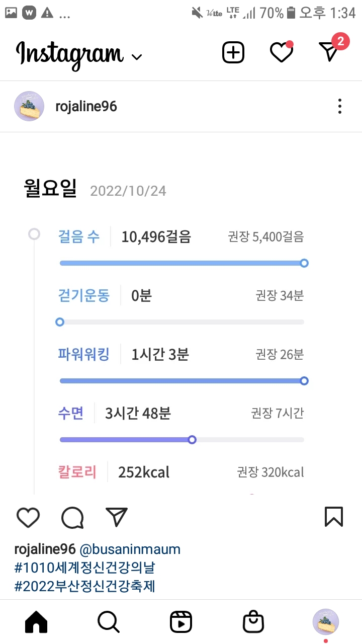This screenshot has width=362, height=644.
Task: Open the new post create icon
Action: [x=233, y=52]
